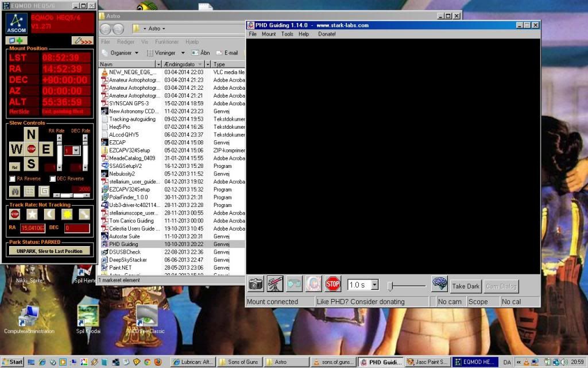Open EQMOD setup with the wrench arrows button
588x368 pixels.
coord(83,41)
